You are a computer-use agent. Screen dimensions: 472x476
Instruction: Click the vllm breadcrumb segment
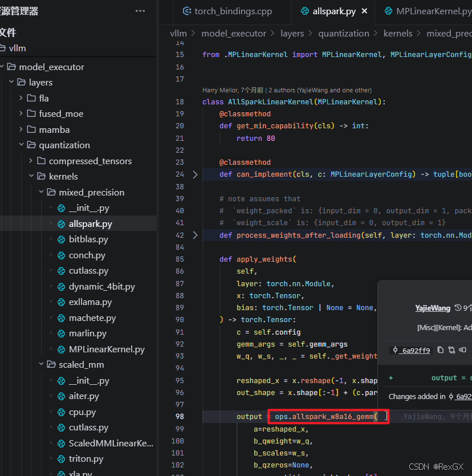[178, 34]
